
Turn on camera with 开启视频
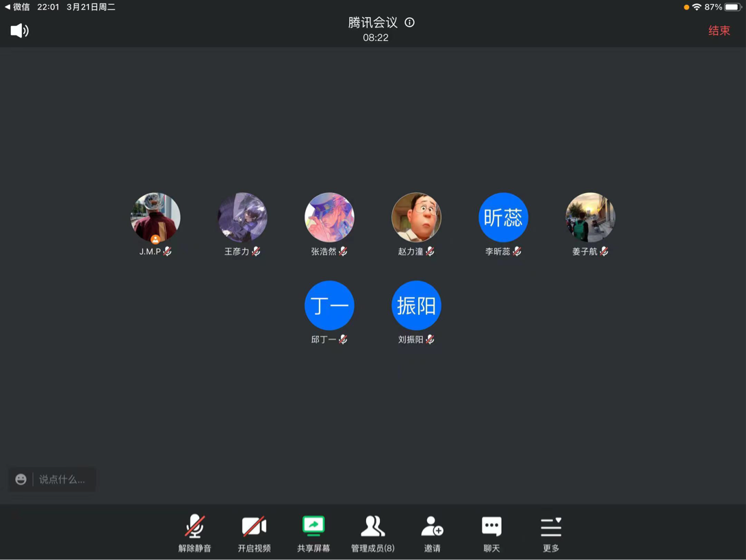[254, 533]
